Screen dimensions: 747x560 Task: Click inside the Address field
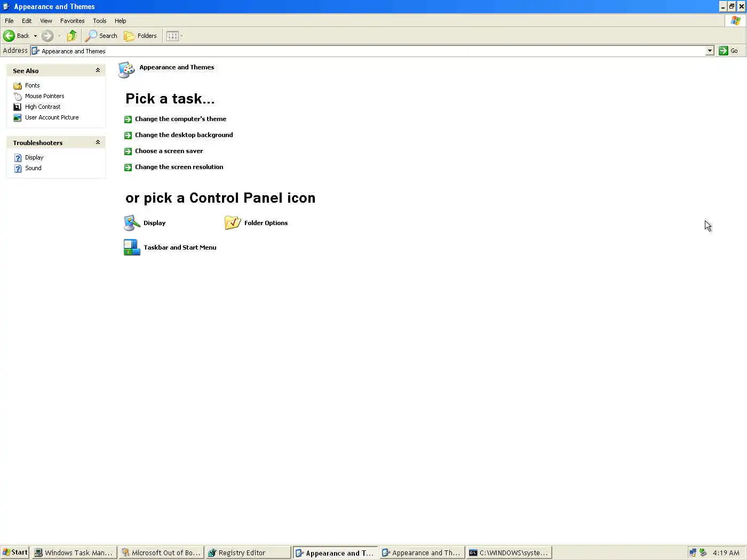click(368, 51)
